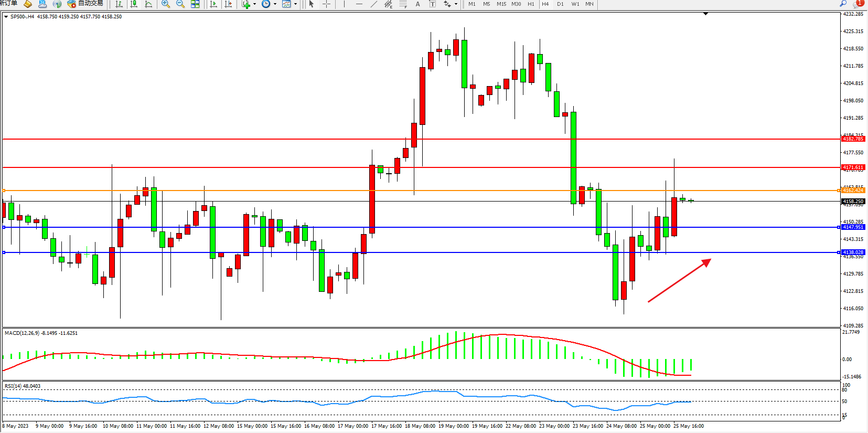Select the horizontal line drawing tool
Image resolution: width=868 pixels, height=433 pixels.
pyautogui.click(x=359, y=4)
